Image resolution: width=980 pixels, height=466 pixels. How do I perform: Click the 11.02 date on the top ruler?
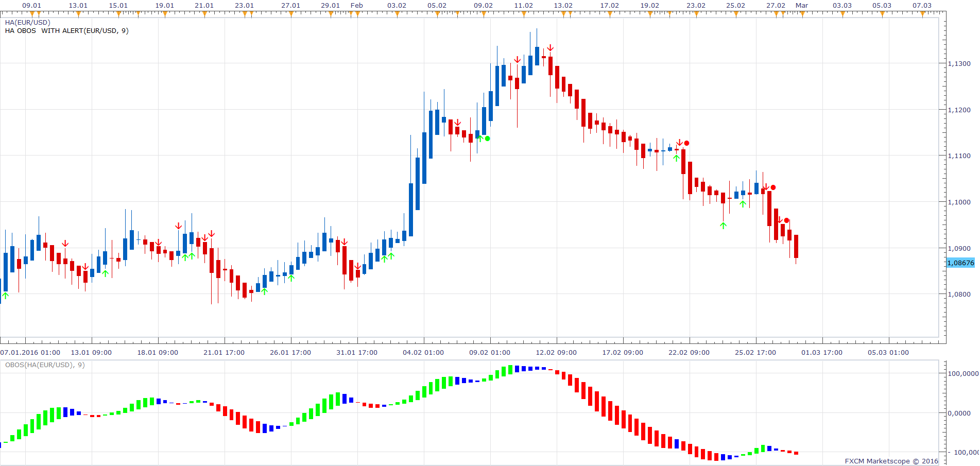click(x=524, y=5)
